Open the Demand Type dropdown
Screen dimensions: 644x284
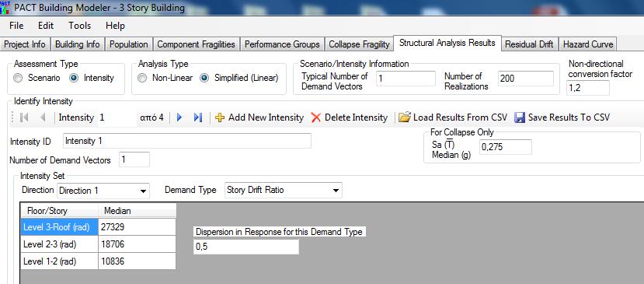tap(283, 190)
